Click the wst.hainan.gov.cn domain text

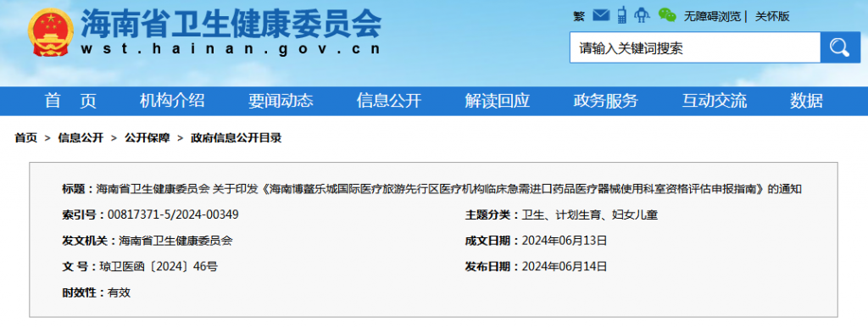point(231,49)
